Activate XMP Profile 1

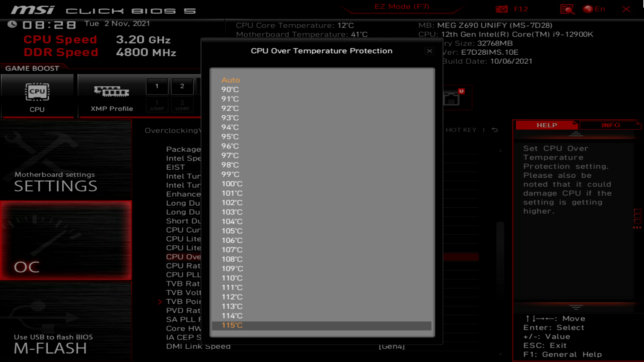[157, 86]
